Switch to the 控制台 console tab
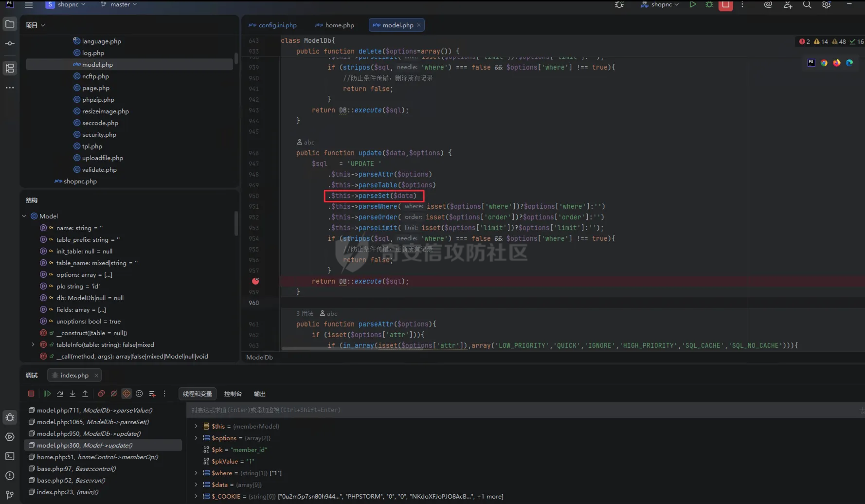This screenshot has height=504, width=865. [233, 394]
